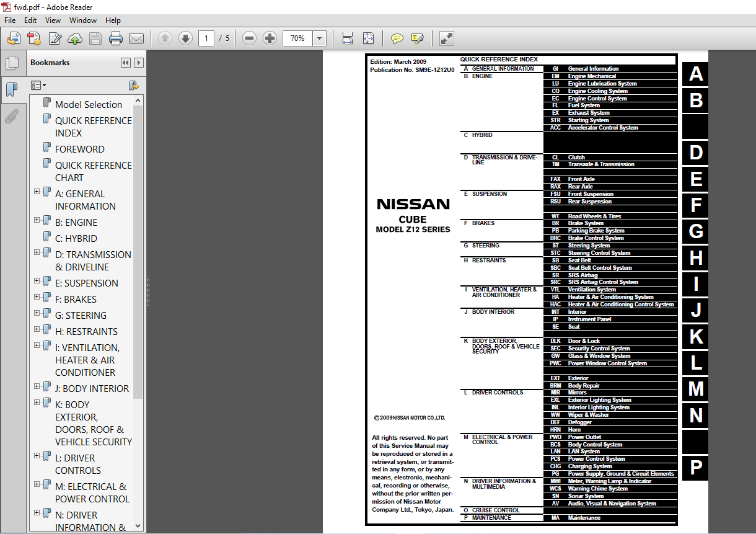Open the C: HYBRID bookmark
Viewport: 756px width, 534px height.
point(76,239)
